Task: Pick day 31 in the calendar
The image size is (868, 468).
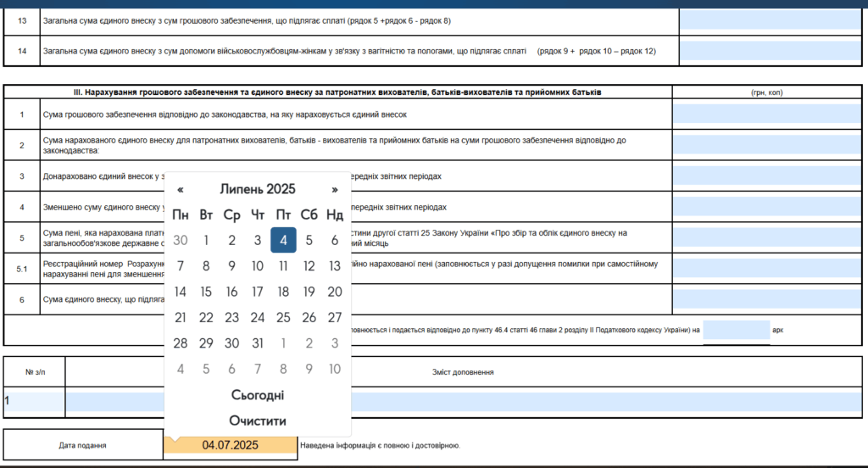Action: click(x=258, y=343)
